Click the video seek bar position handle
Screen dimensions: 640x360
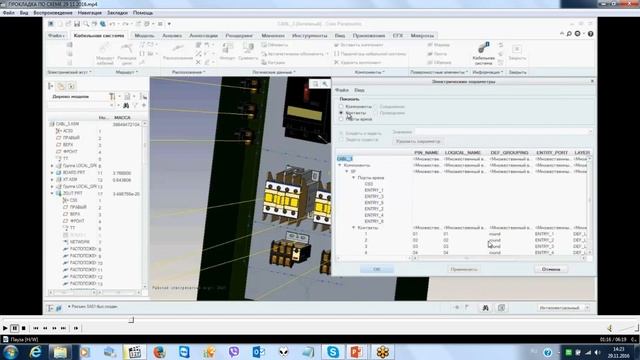pyautogui.click(x=131, y=320)
